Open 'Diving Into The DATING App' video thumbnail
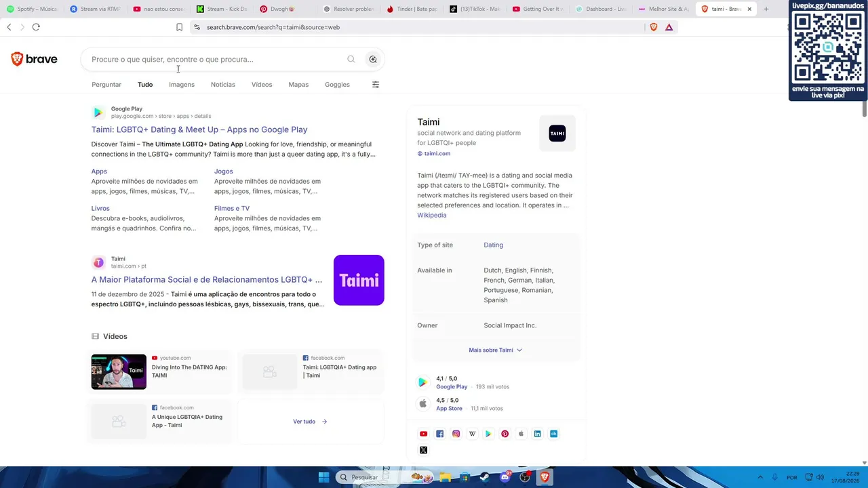Viewport: 868px width, 488px height. pos(119,372)
